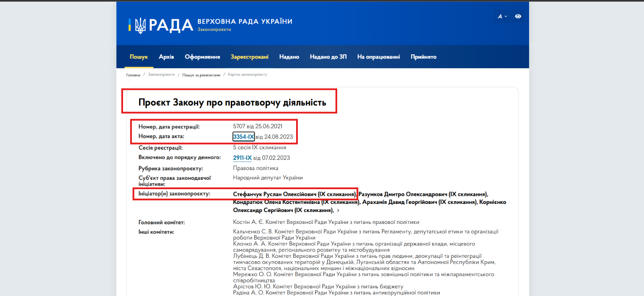Click initiator Арахамія Давид Георгійович

pyautogui.click(x=420, y=202)
